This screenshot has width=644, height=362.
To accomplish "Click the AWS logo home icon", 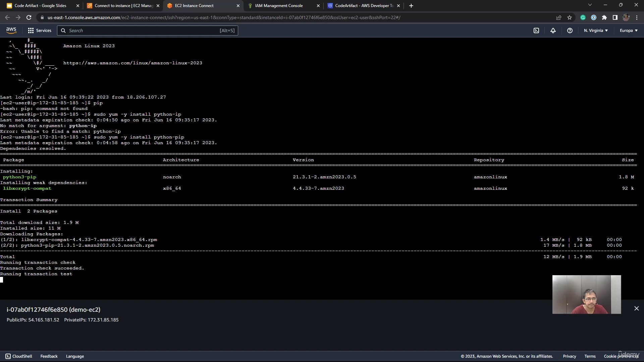I will click(x=11, y=31).
